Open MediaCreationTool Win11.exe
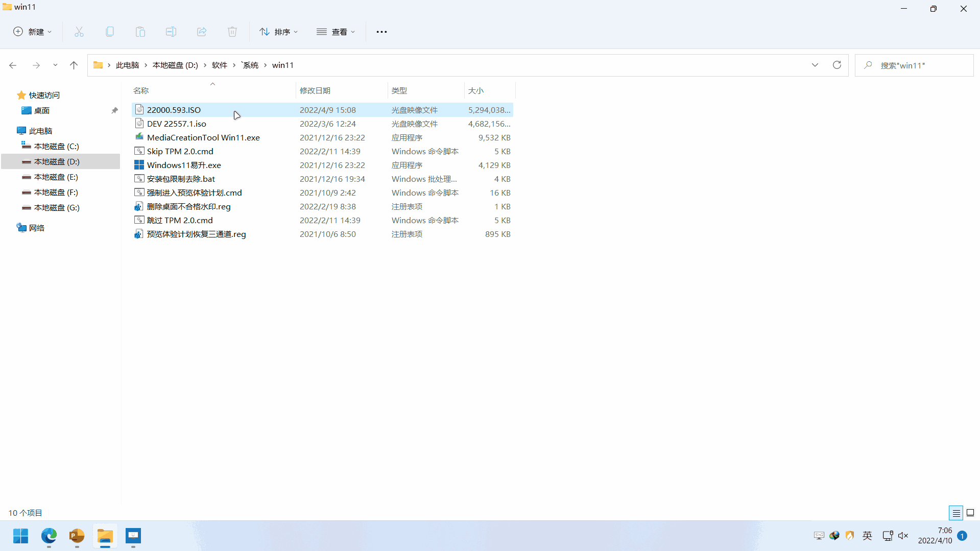Viewport: 980px width, 551px height. (203, 137)
